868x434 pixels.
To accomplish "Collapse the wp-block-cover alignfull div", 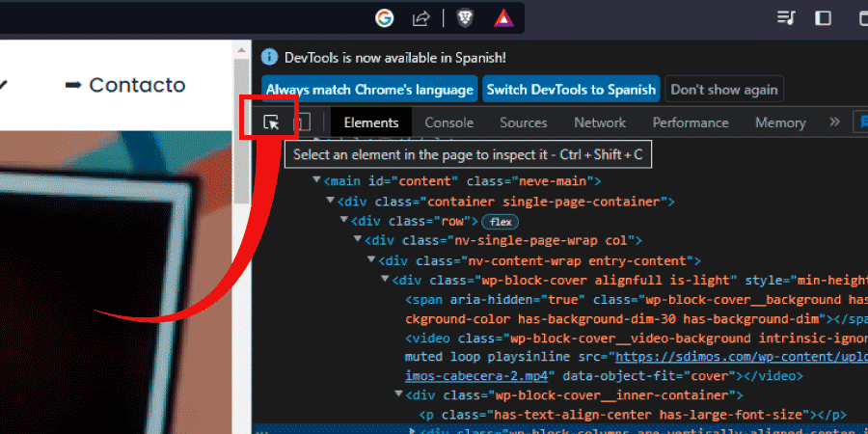I will point(385,279).
